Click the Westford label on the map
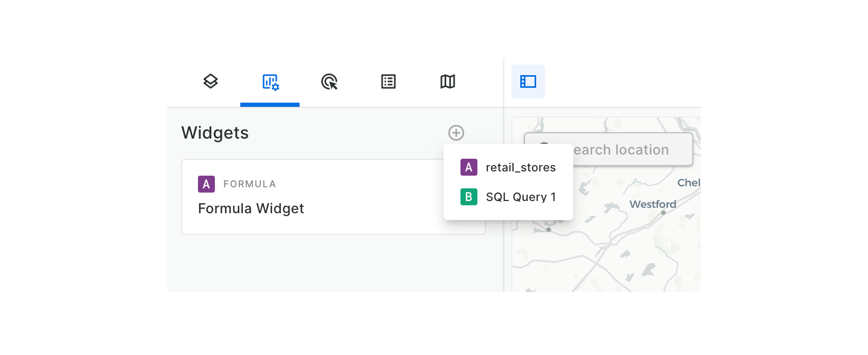 point(653,204)
